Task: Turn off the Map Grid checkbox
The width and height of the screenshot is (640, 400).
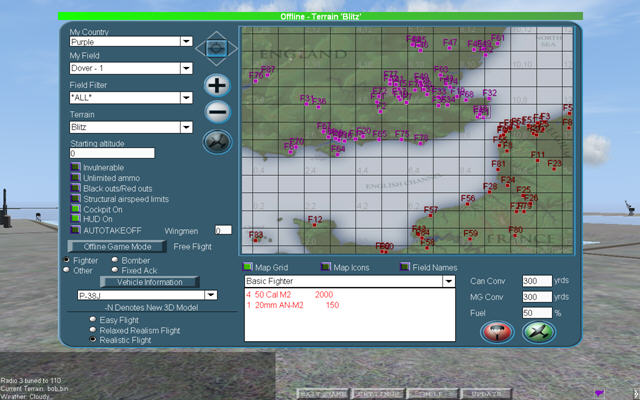Action: (248, 267)
